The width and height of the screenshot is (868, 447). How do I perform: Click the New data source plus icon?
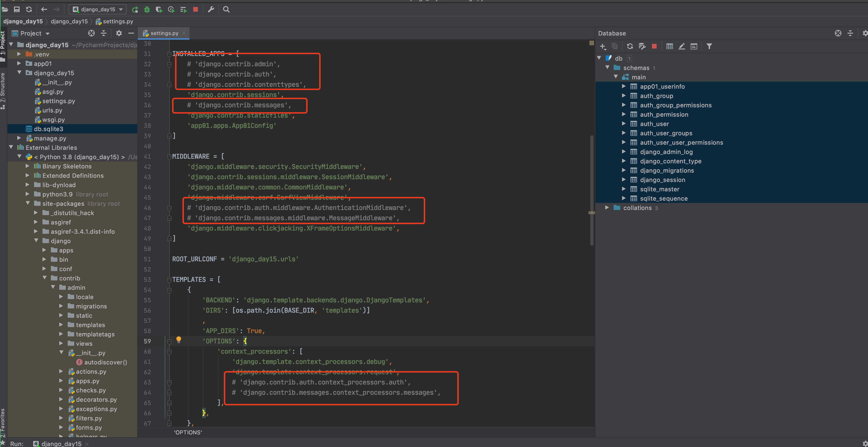603,46
